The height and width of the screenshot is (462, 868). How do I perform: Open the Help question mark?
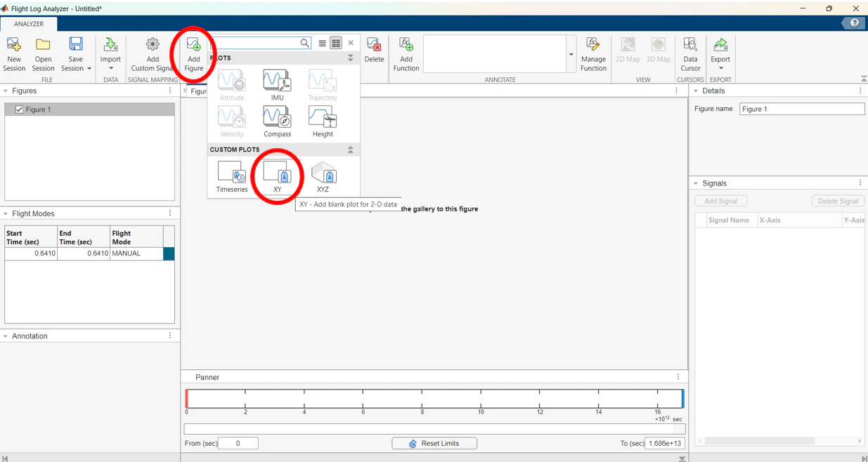click(854, 23)
